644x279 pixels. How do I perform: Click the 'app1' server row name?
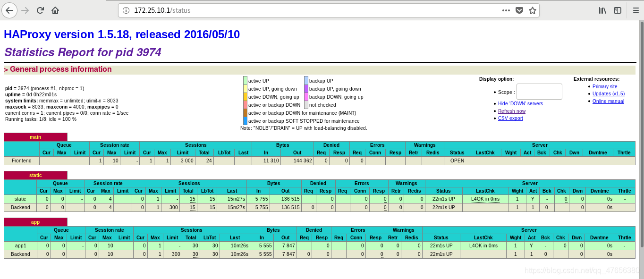pos(21,245)
